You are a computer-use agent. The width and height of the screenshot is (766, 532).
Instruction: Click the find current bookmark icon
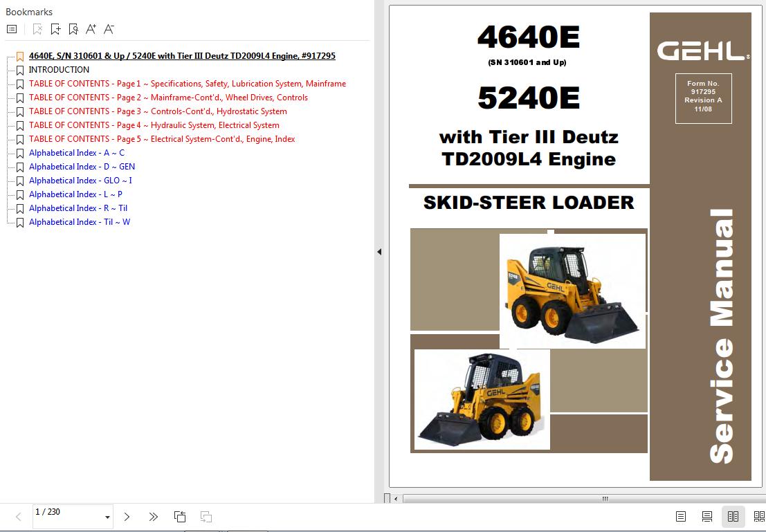tap(73, 29)
